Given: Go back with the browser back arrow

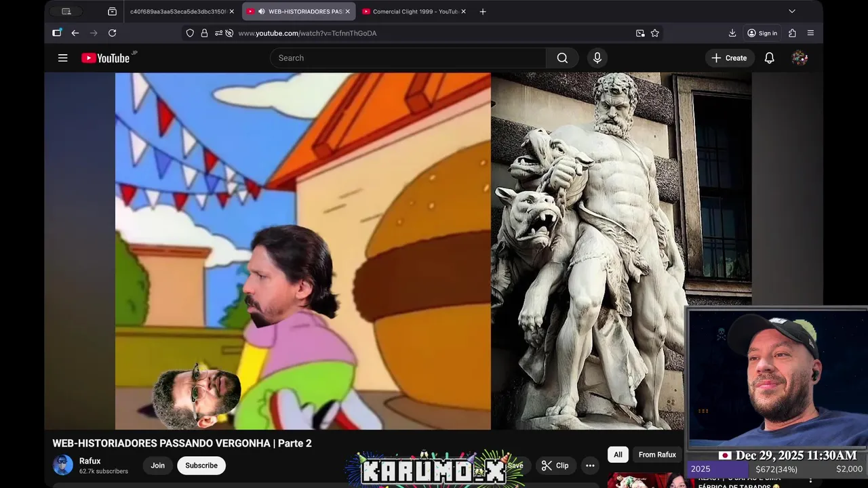Looking at the screenshot, I should pyautogui.click(x=75, y=33).
